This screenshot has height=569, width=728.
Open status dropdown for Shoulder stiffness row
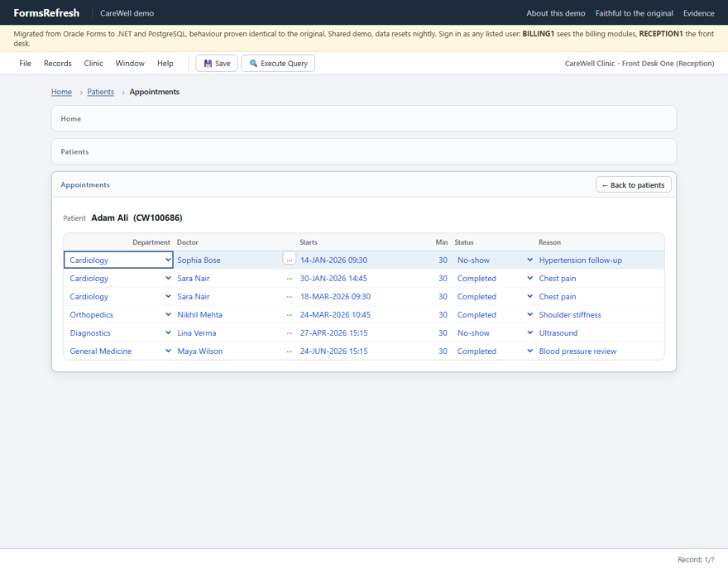tap(529, 314)
